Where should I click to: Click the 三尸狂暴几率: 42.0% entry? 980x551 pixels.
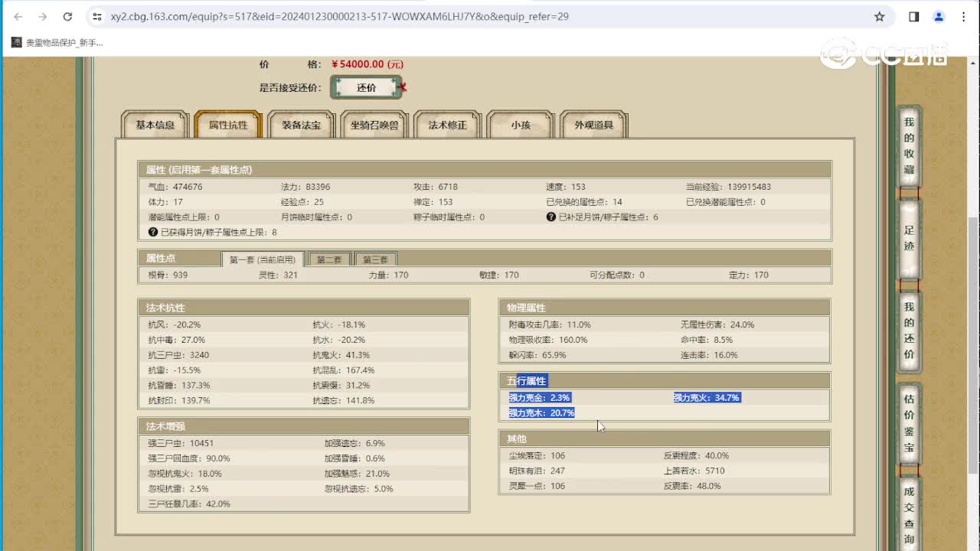(189, 504)
